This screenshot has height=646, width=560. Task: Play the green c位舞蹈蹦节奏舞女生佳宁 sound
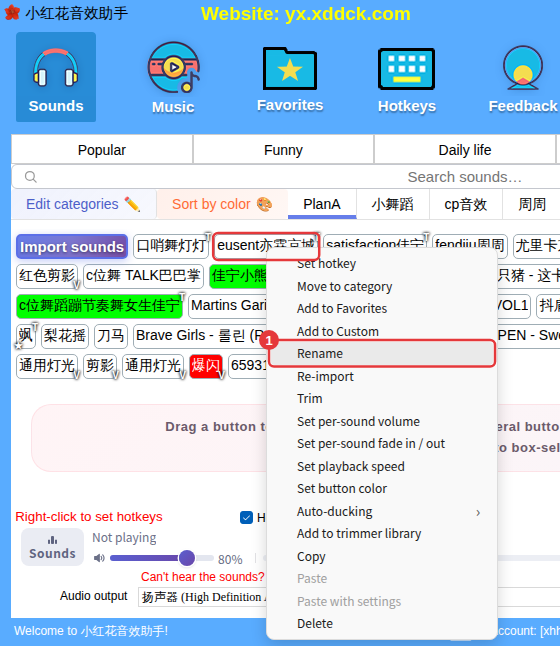click(x=100, y=306)
